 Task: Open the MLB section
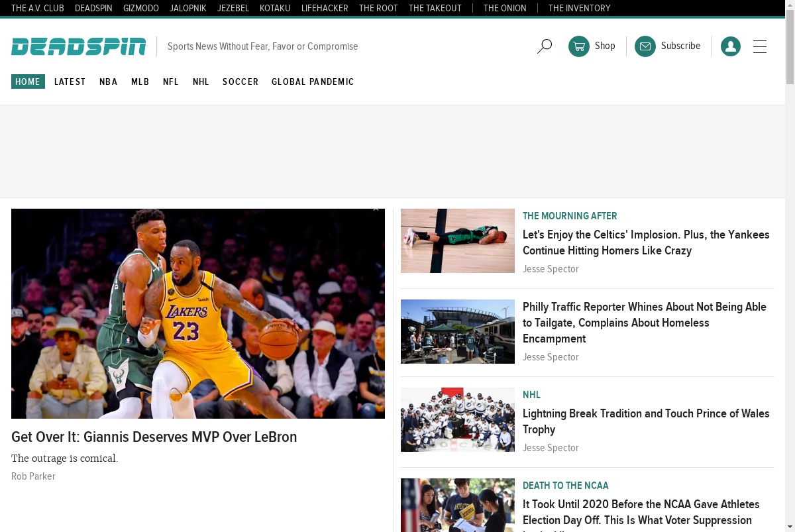[x=140, y=82]
